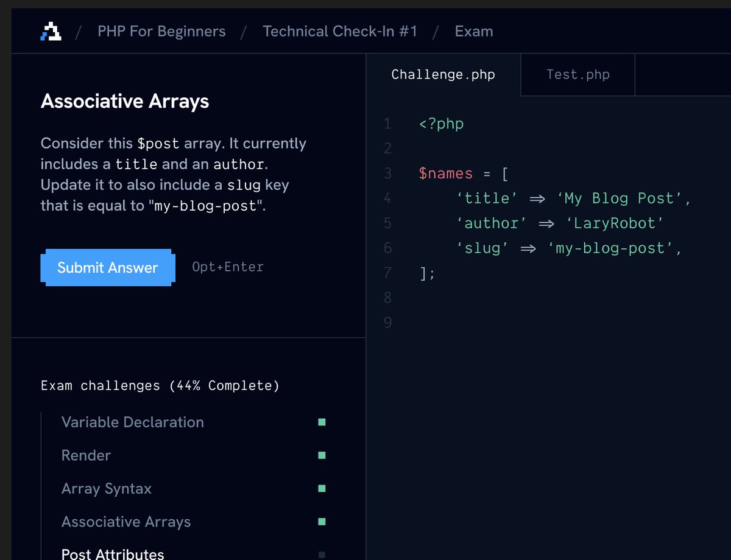Viewport: 731px width, 560px height.
Task: Open the Associative Arrays challenge in list
Action: (126, 522)
